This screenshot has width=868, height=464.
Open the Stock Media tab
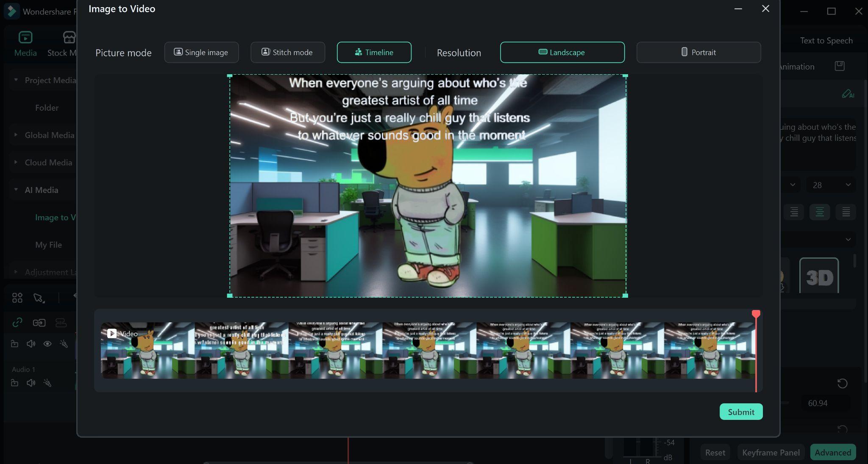[x=62, y=44]
